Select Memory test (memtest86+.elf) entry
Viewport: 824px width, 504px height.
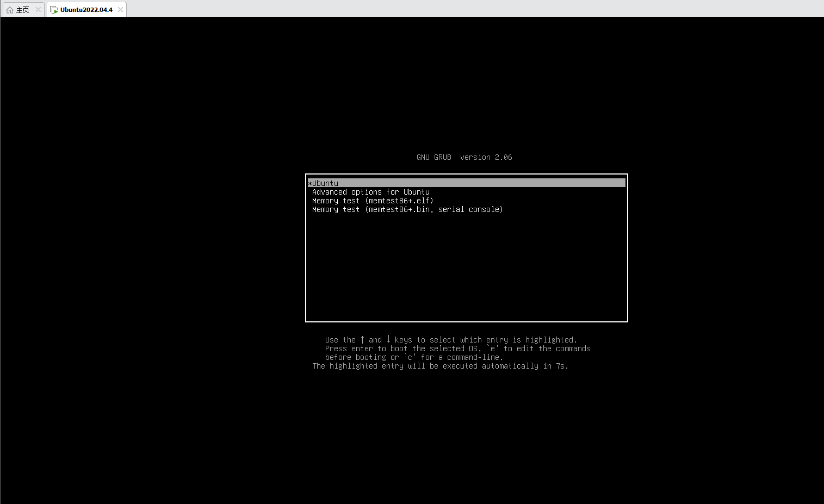(x=373, y=201)
